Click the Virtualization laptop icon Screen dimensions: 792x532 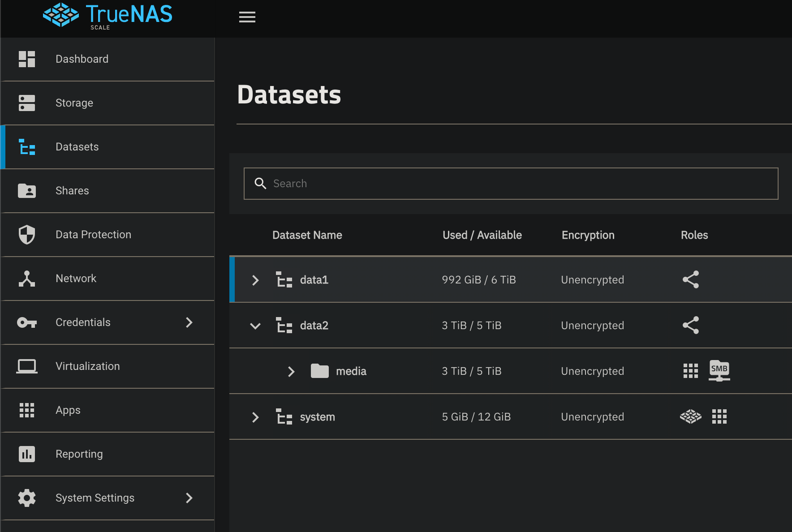(27, 366)
